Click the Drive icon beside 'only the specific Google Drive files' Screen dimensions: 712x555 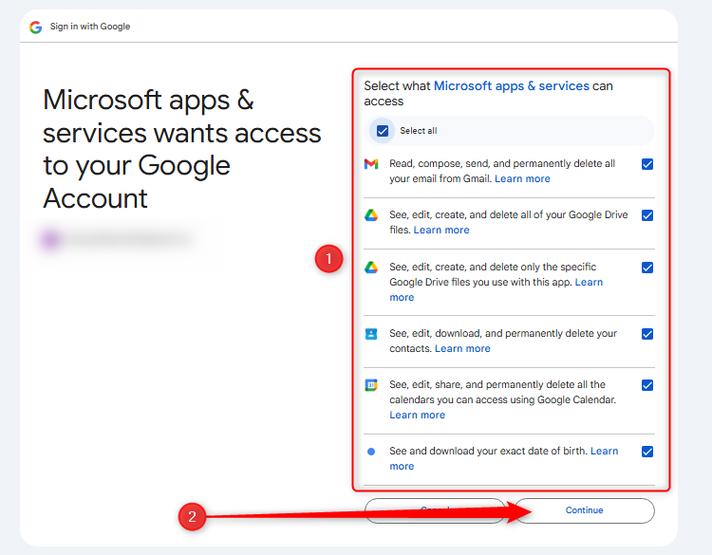pos(371,268)
